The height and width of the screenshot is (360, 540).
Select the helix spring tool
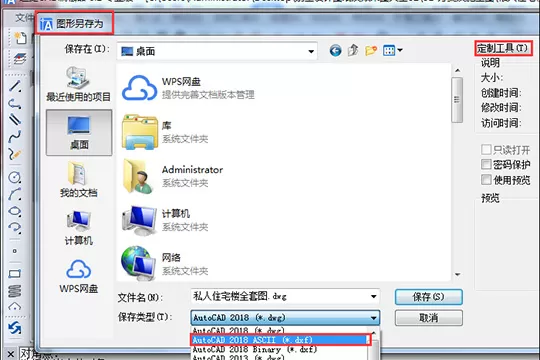coord(15,291)
